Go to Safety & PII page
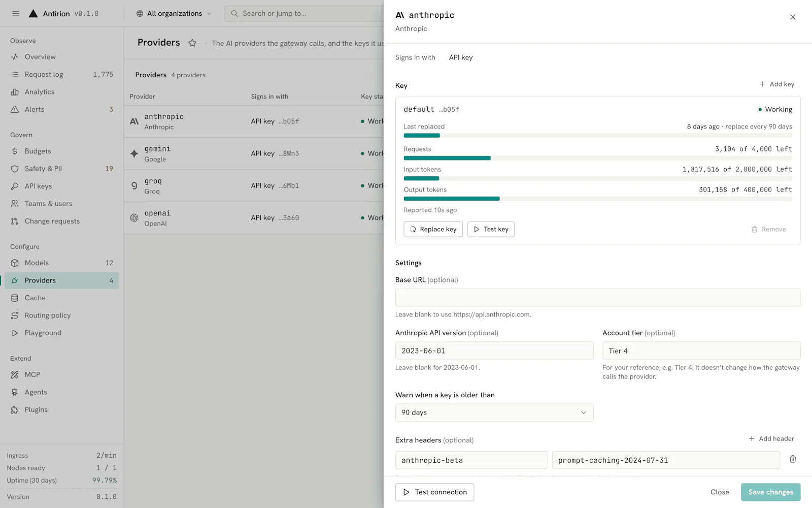The width and height of the screenshot is (812, 508). point(62,169)
